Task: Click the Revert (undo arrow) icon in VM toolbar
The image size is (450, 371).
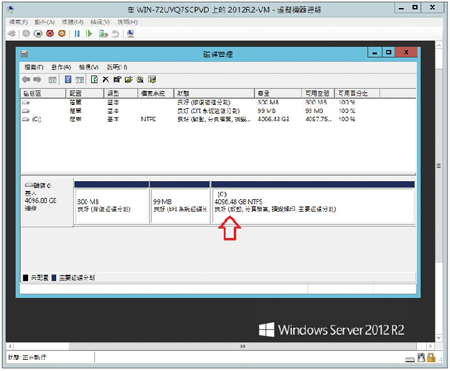Action: 115,33
